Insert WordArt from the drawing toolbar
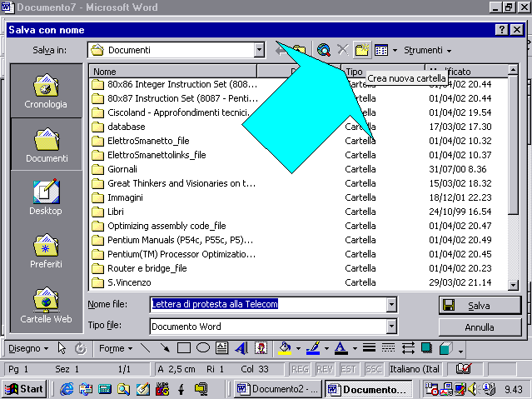Image resolution: width=532 pixels, height=399 pixels. (x=241, y=348)
